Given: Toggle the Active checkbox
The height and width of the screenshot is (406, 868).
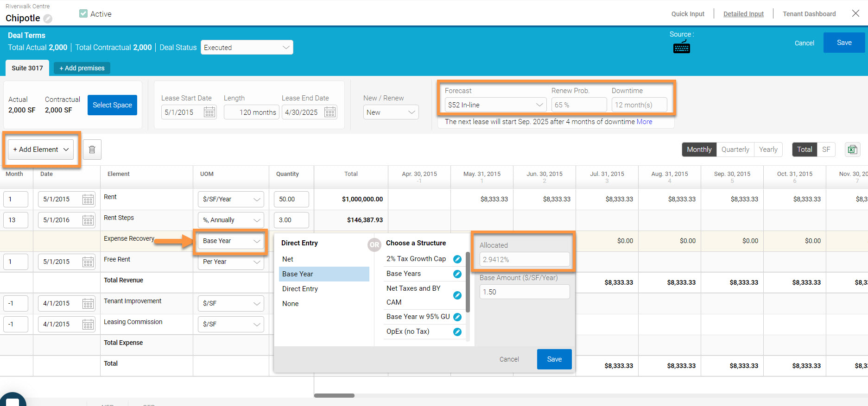Looking at the screenshot, I should 83,14.
